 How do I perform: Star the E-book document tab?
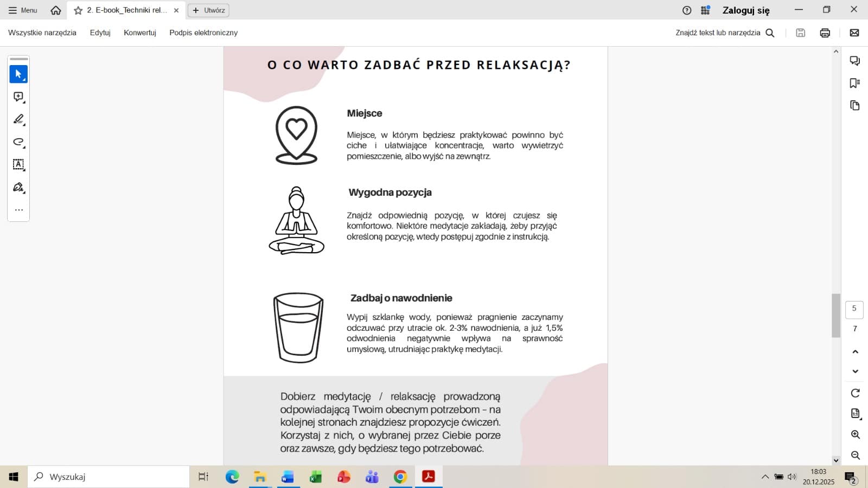coord(78,10)
